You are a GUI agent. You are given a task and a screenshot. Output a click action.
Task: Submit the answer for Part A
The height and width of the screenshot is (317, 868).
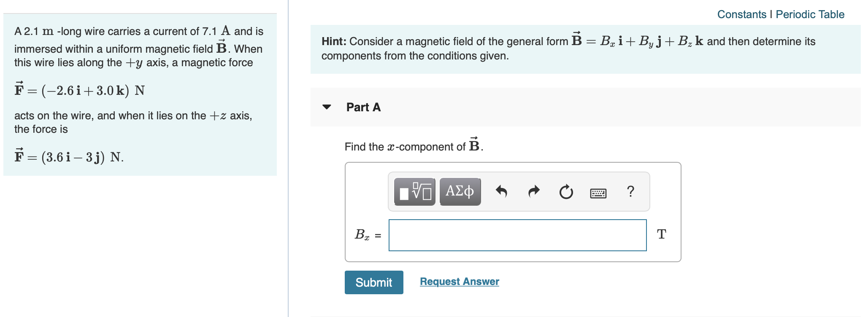tap(373, 282)
